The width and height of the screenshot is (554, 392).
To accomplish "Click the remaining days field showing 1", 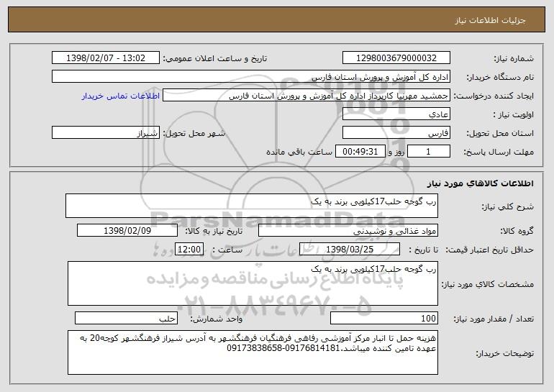I will click(429, 152).
